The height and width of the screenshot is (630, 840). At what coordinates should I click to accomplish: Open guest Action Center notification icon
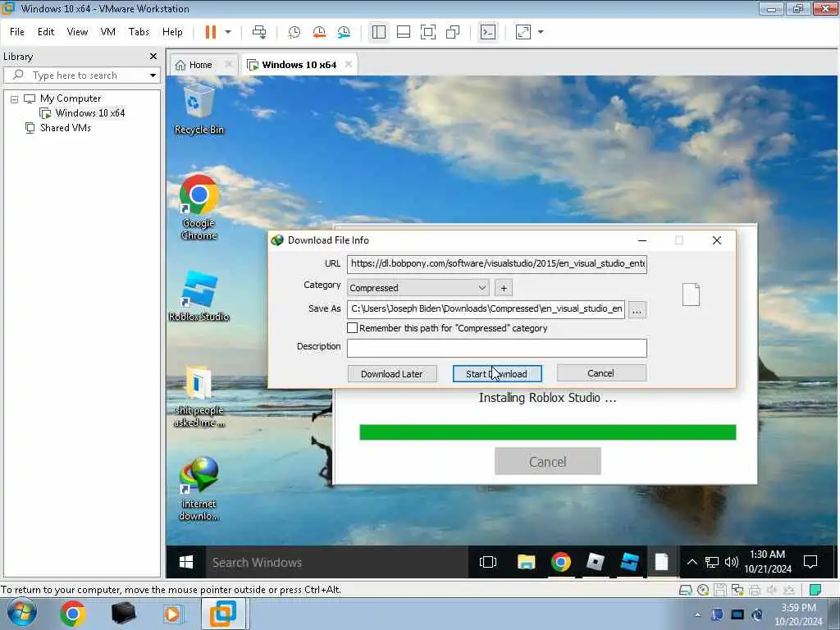click(810, 562)
